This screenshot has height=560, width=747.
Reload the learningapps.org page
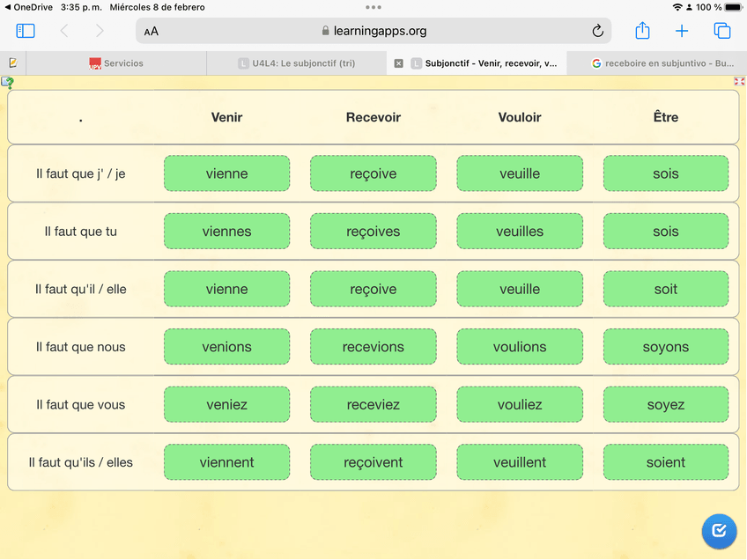(x=597, y=31)
